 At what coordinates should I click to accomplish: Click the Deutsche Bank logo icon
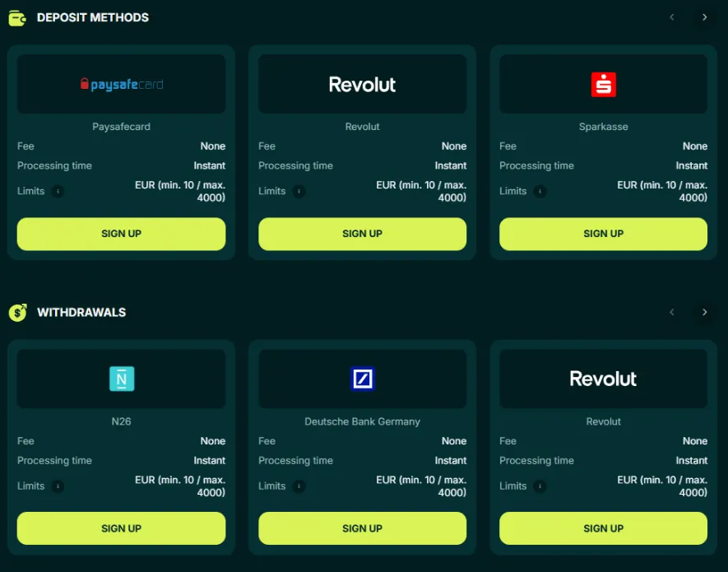tap(362, 379)
